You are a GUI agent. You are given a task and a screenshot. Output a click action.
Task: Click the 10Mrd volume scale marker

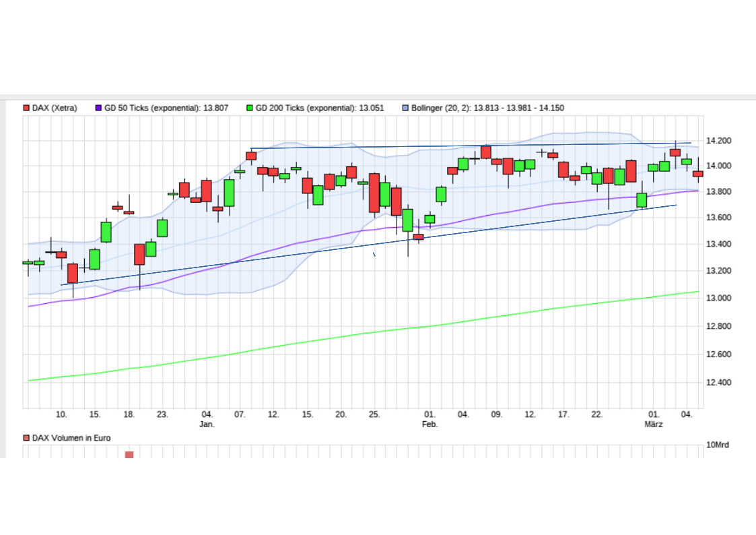[716, 445]
